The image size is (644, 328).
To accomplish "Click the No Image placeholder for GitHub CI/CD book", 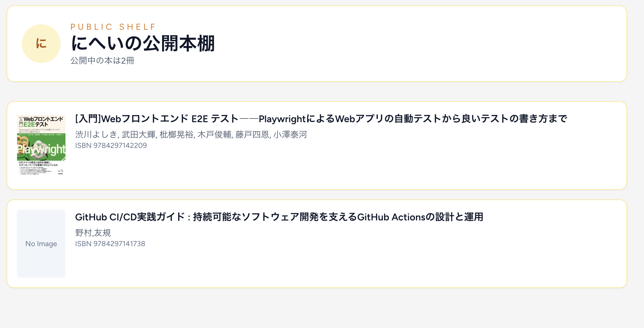I will (x=41, y=243).
